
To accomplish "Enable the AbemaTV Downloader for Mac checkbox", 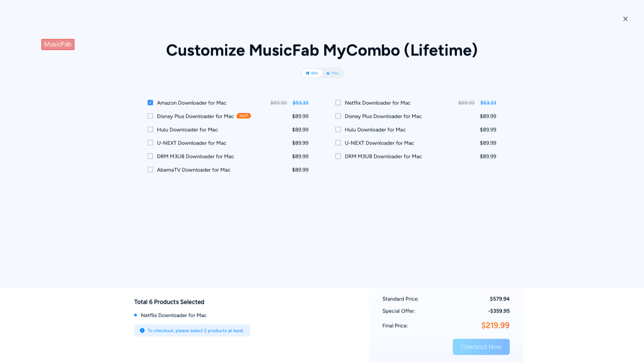I will click(150, 170).
